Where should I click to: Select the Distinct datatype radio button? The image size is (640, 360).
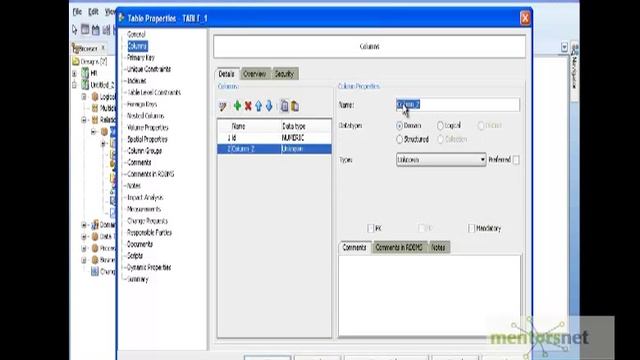point(481,126)
